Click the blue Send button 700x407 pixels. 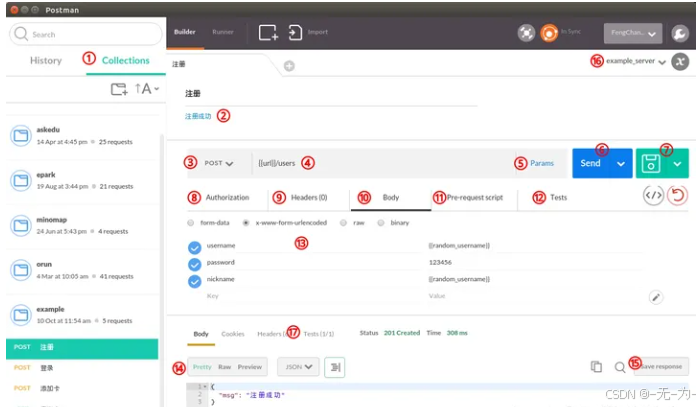591,163
